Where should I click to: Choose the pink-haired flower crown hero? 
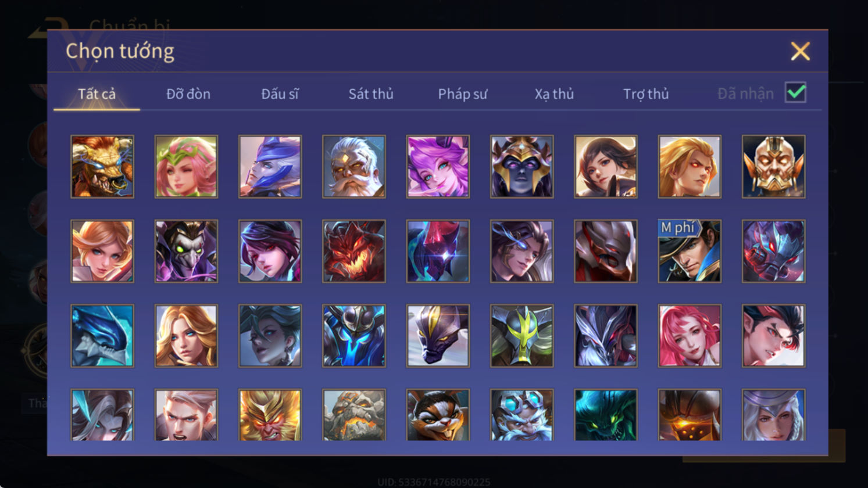point(186,167)
